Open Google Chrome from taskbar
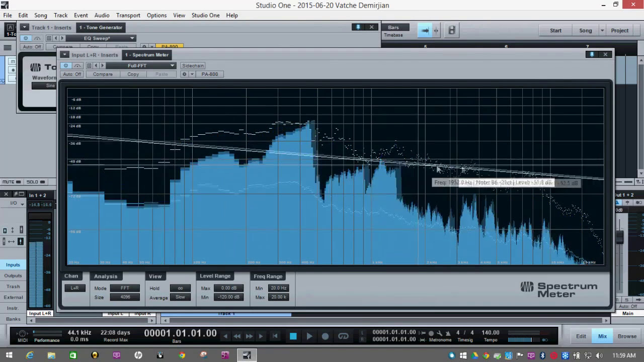This screenshot has height=362, width=644. pos(182,355)
